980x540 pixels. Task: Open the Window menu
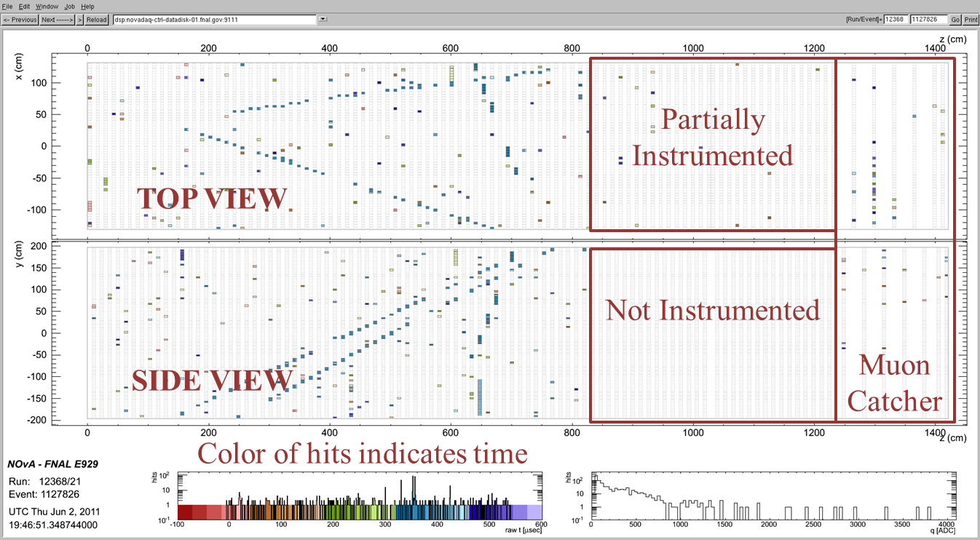coord(47,6)
